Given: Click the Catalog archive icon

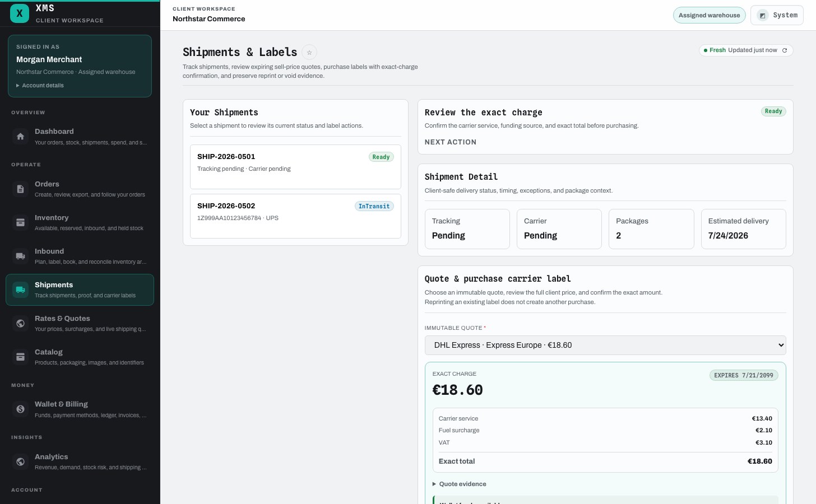Looking at the screenshot, I should click(20, 357).
